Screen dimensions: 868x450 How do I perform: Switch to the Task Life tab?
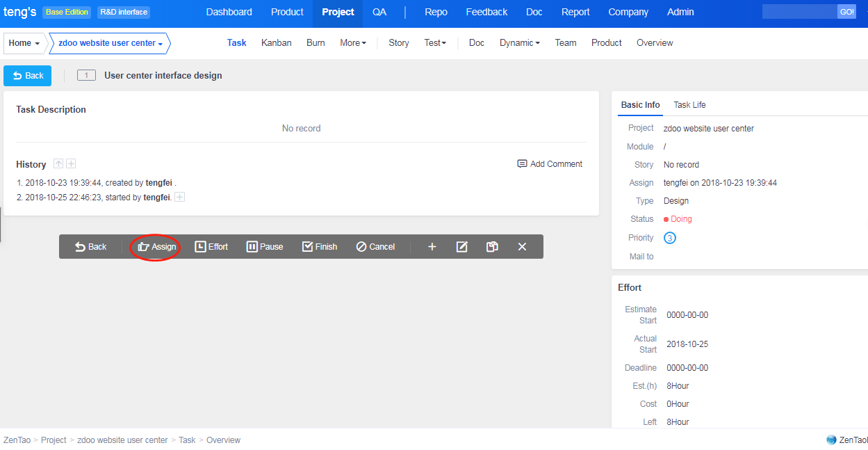(689, 105)
